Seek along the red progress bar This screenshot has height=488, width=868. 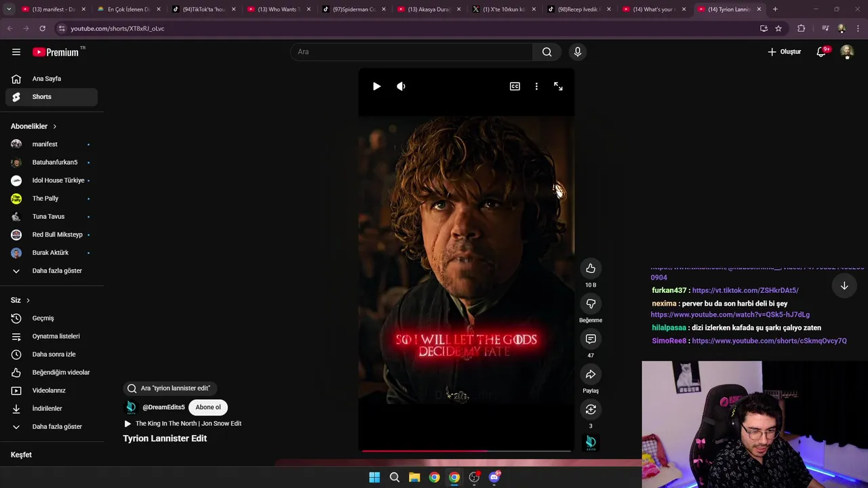[467, 451]
